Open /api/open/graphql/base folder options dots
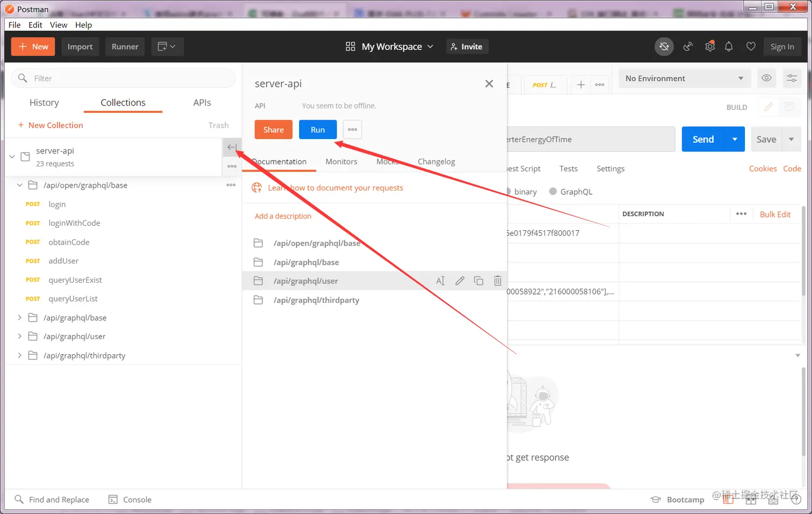The width and height of the screenshot is (812, 514). (231, 185)
